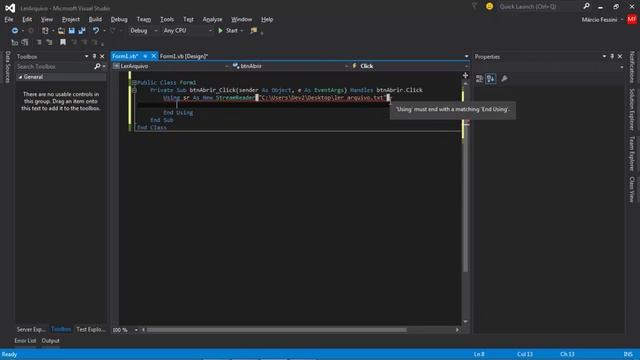640x360 pixels.
Task: Click the Quick Launch search magnifier icon
Action: [586, 6]
